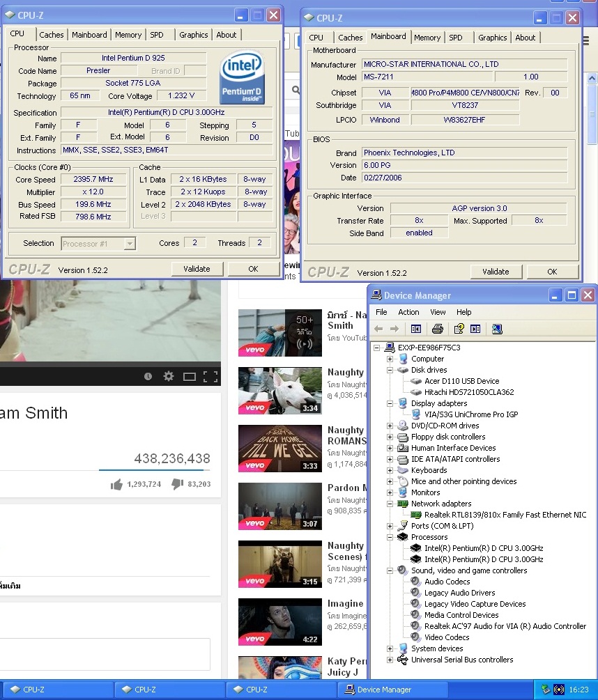The height and width of the screenshot is (700, 598).
Task: Enter fullscreen on the video player
Action: pyautogui.click(x=210, y=377)
